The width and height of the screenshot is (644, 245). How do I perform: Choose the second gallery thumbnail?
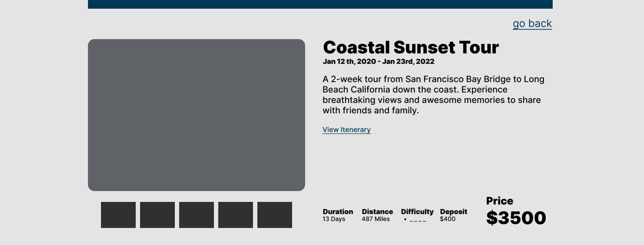point(157,215)
